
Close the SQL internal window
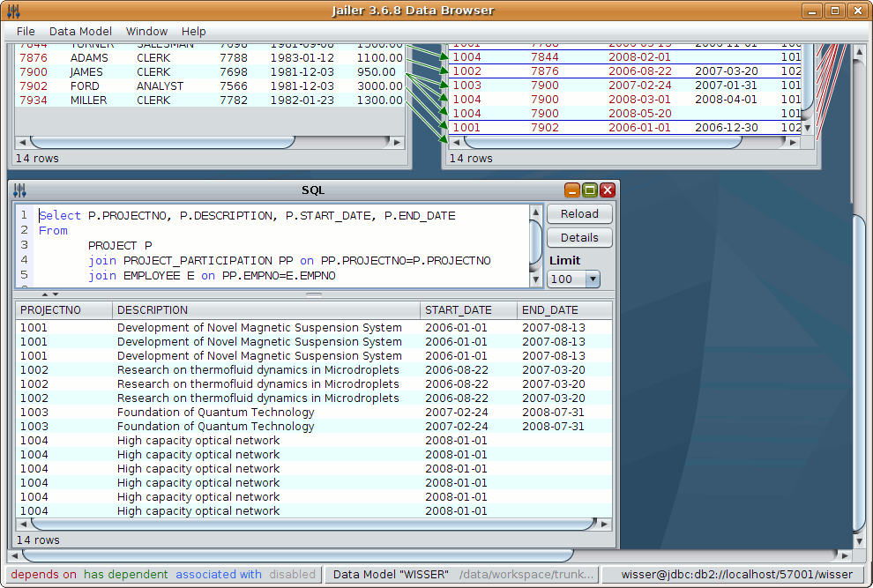(607, 190)
